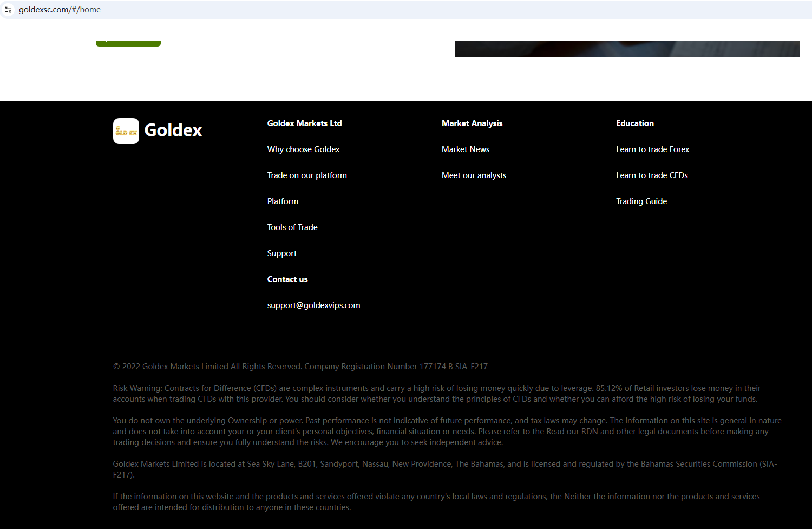
Task: Go to the Platform footer link
Action: coord(283,201)
